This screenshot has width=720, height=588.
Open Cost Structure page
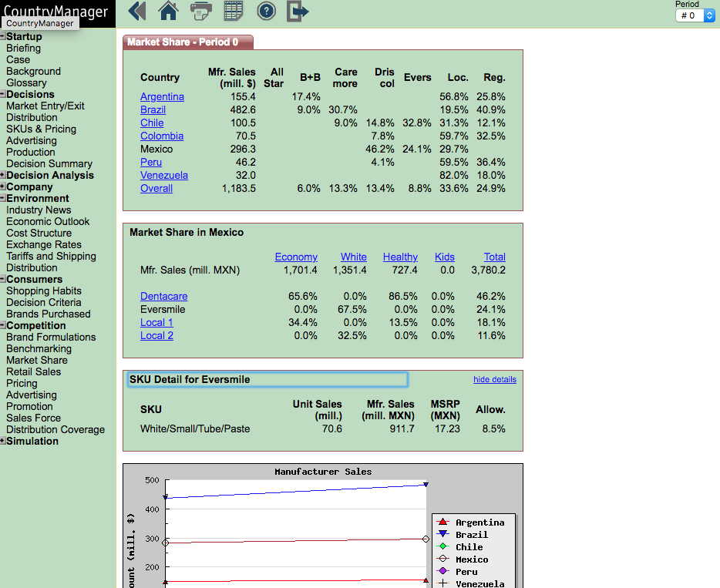click(39, 233)
